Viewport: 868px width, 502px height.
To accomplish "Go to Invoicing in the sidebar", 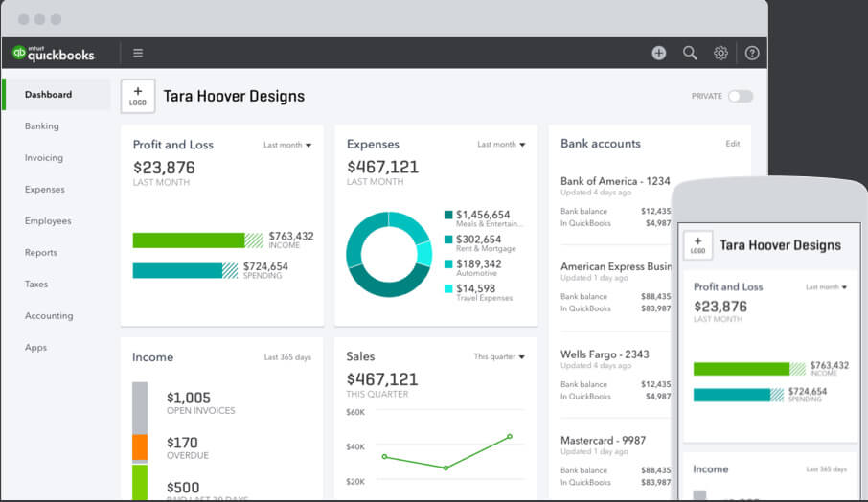I will tap(44, 158).
